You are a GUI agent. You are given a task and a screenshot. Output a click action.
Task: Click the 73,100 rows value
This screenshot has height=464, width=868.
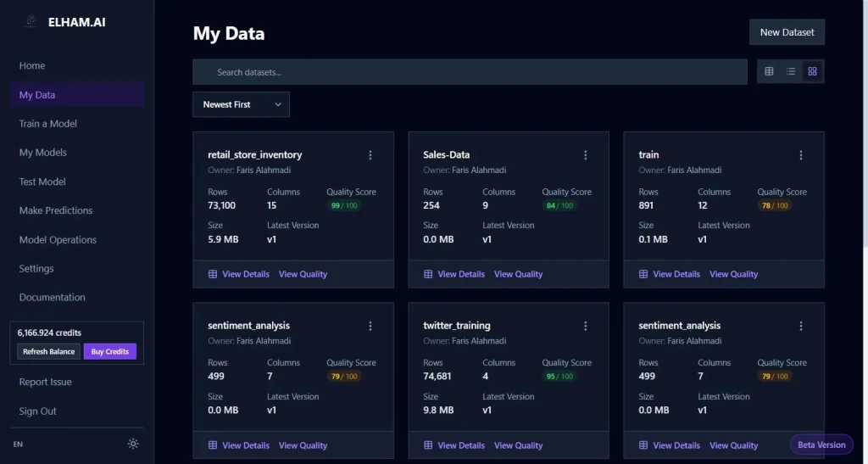tap(221, 205)
